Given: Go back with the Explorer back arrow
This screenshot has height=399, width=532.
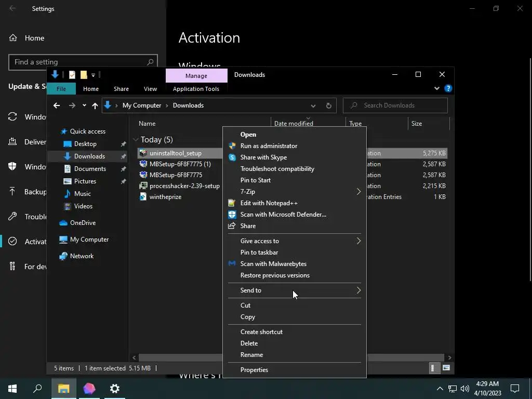Looking at the screenshot, I should tap(57, 105).
